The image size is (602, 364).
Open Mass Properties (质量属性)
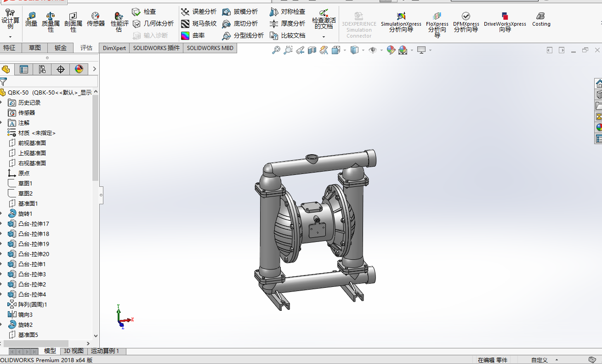(x=51, y=22)
